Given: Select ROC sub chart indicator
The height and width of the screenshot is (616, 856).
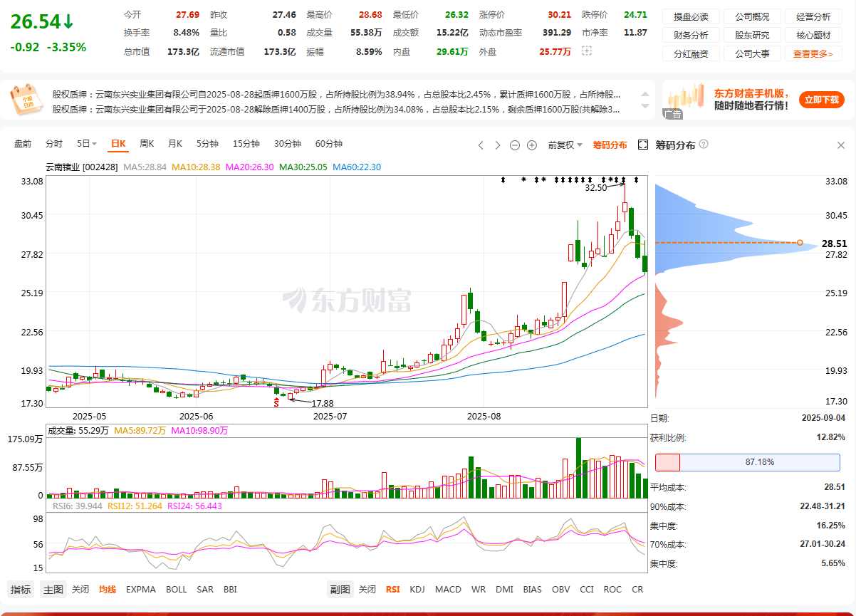Looking at the screenshot, I should (612, 590).
